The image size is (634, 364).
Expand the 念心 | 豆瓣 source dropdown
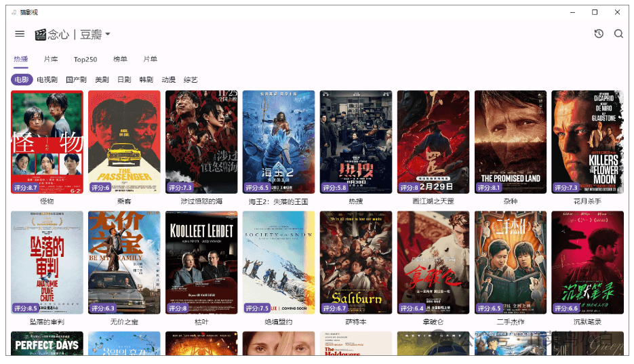pos(107,35)
